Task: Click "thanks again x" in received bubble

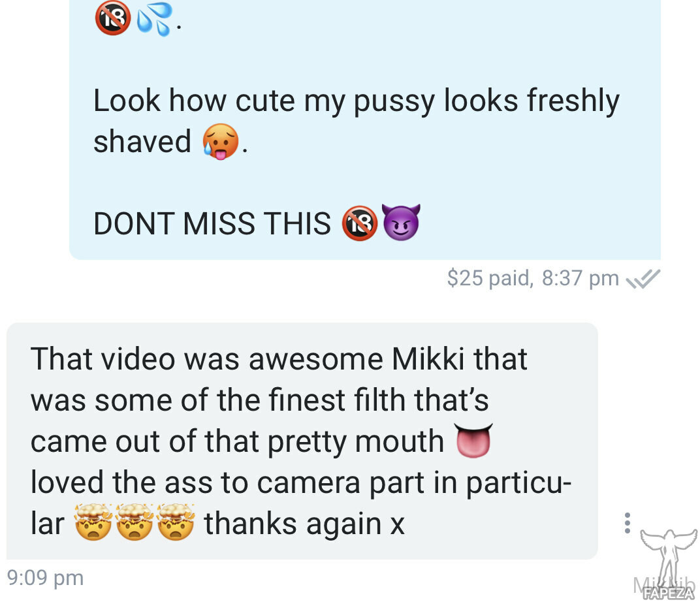Action: tap(304, 524)
